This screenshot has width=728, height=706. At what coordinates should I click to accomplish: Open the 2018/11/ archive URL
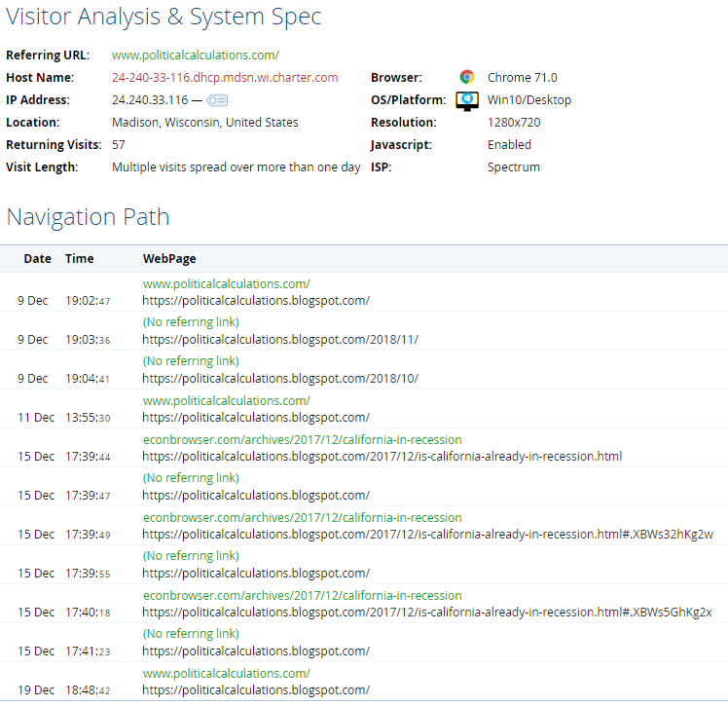pyautogui.click(x=280, y=340)
